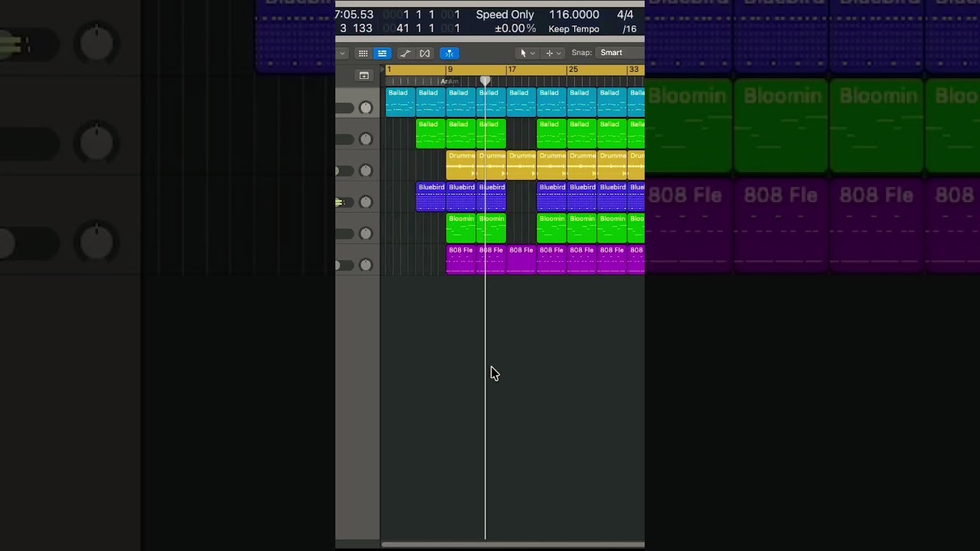Click the pan knob of the green Ballad track
The width and height of the screenshot is (980, 551).
pos(366,139)
